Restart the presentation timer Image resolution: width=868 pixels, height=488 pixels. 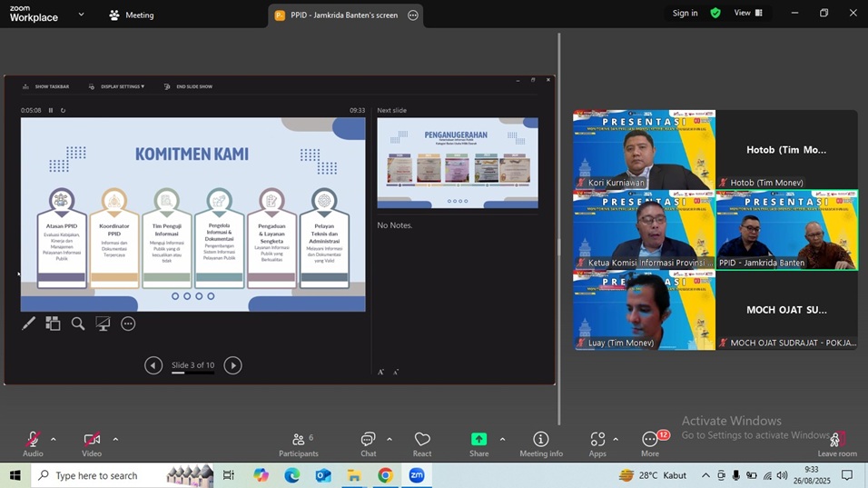pos(64,110)
